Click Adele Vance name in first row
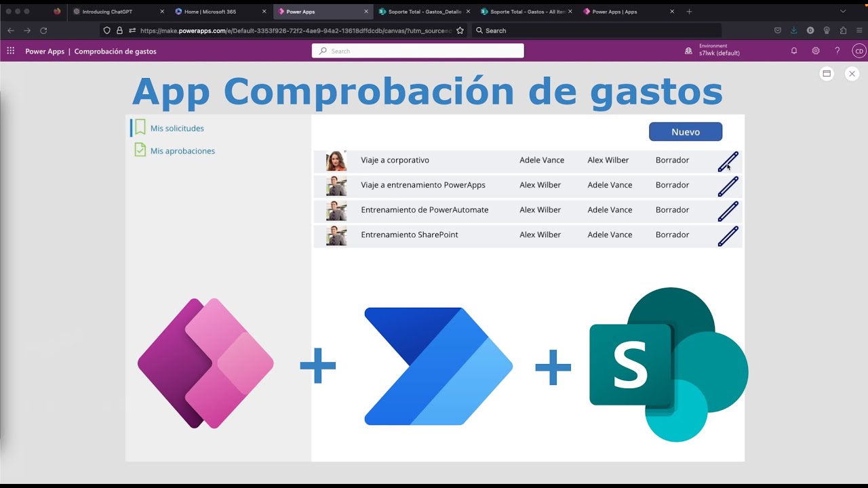This screenshot has width=868, height=488. pos(542,160)
